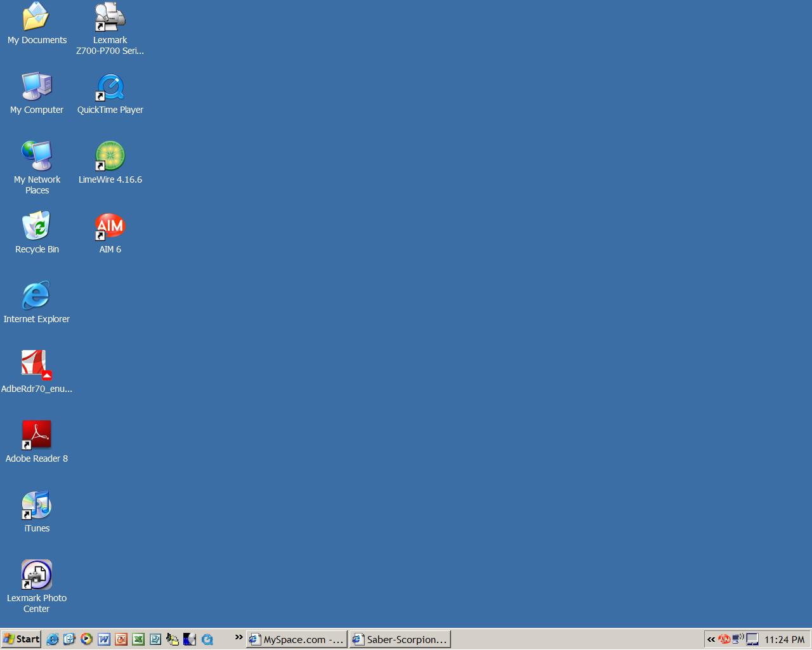Click the touchpad tray icon

coord(752,639)
